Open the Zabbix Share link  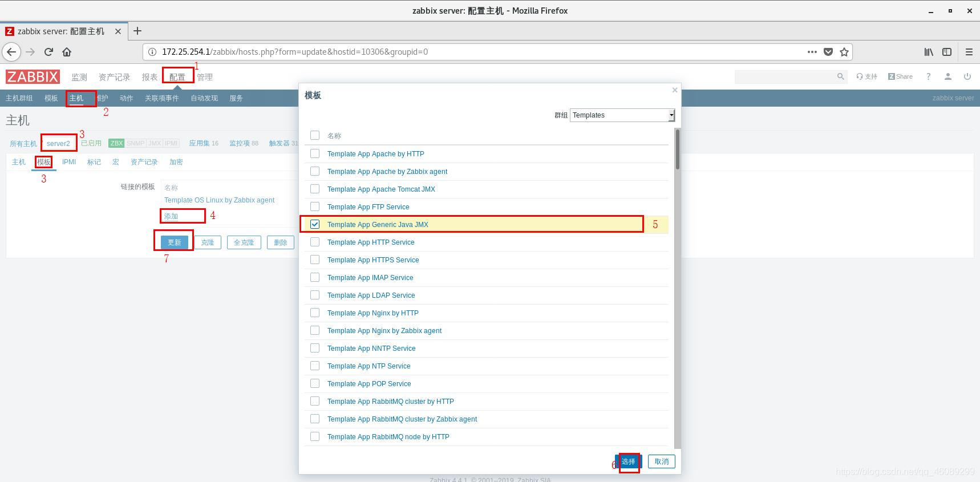(900, 76)
